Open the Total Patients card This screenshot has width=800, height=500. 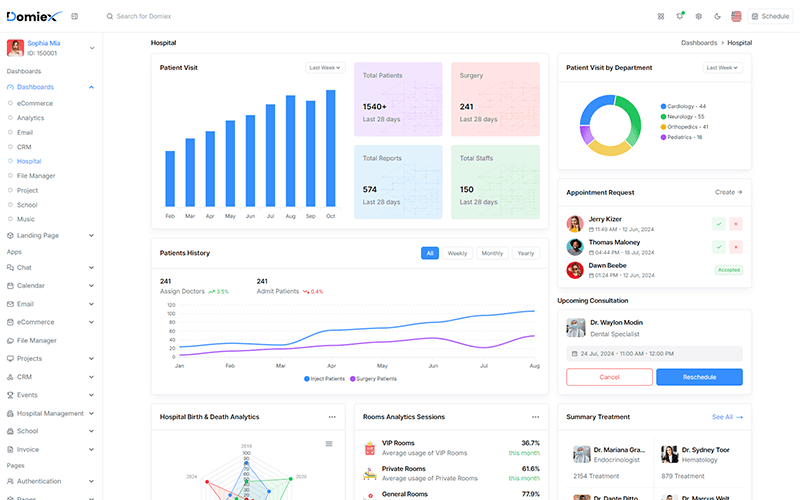point(398,99)
